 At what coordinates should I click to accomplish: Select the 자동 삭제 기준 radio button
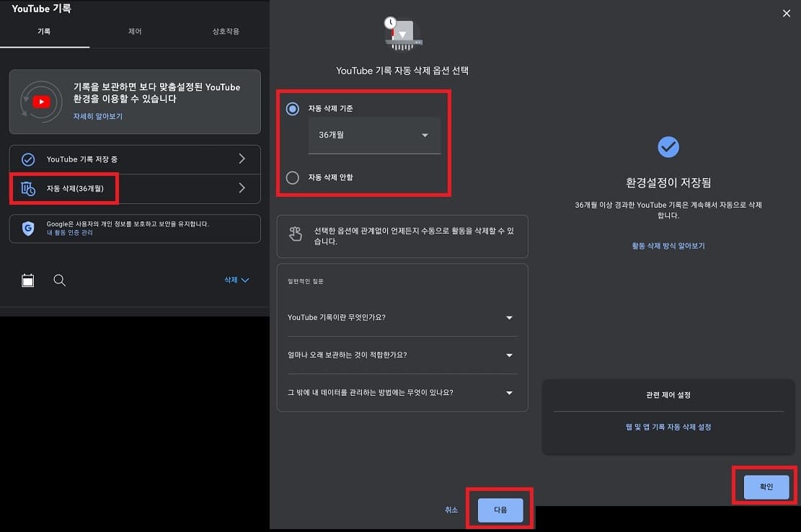point(293,109)
